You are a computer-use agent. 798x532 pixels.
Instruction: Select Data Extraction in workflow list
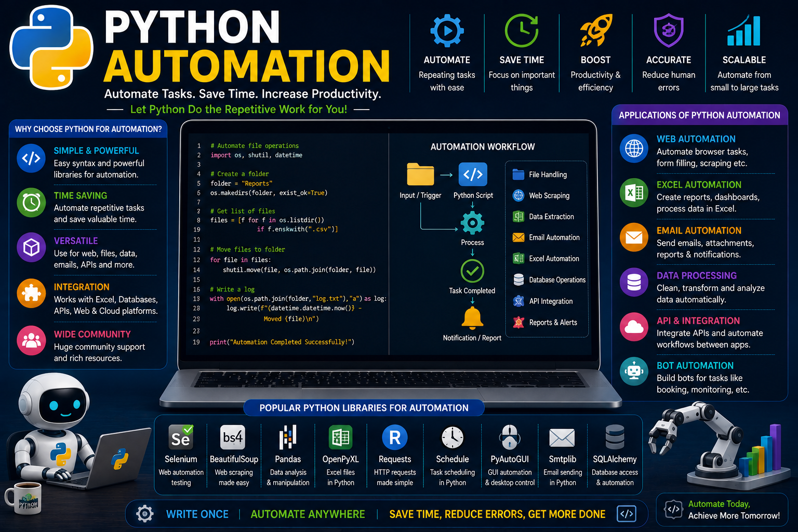pos(543,217)
